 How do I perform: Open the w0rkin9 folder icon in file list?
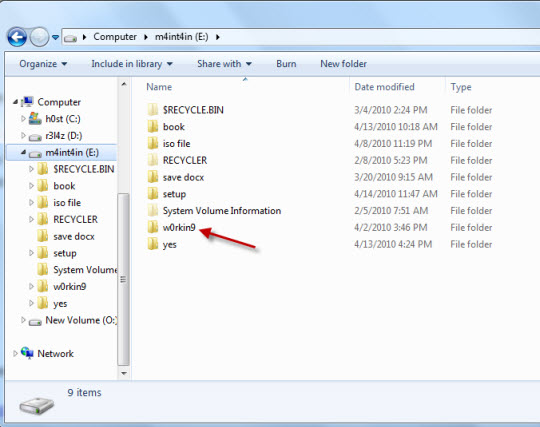pyautogui.click(x=153, y=227)
